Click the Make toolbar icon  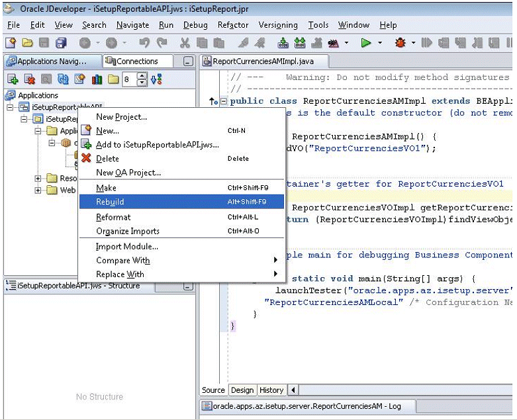tap(283, 43)
